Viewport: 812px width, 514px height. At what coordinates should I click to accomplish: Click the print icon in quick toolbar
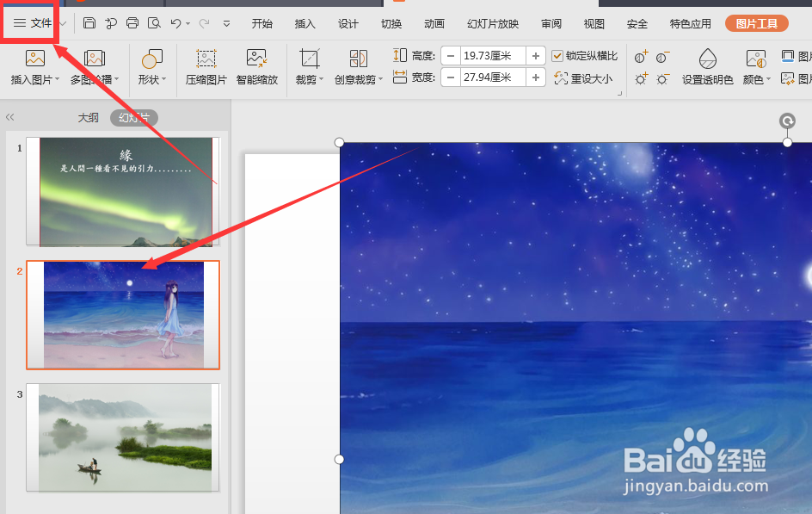(x=132, y=22)
